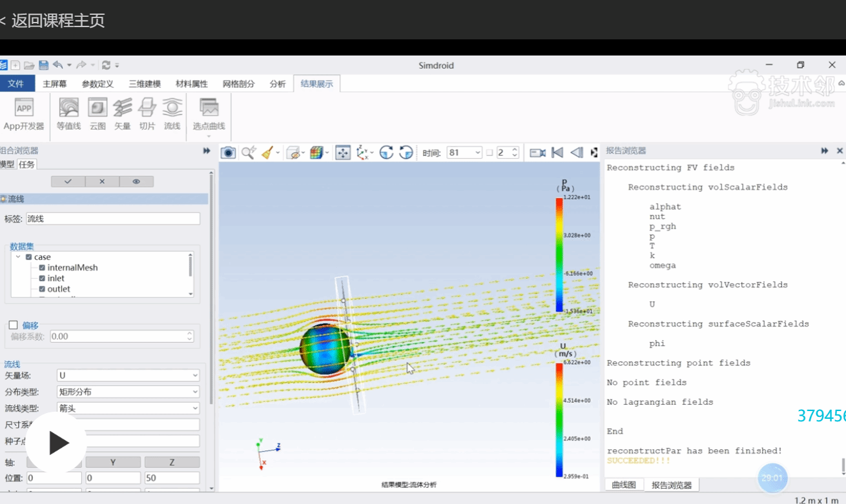Toggle the case checkbox in dataset tree
The height and width of the screenshot is (504, 846).
point(28,257)
